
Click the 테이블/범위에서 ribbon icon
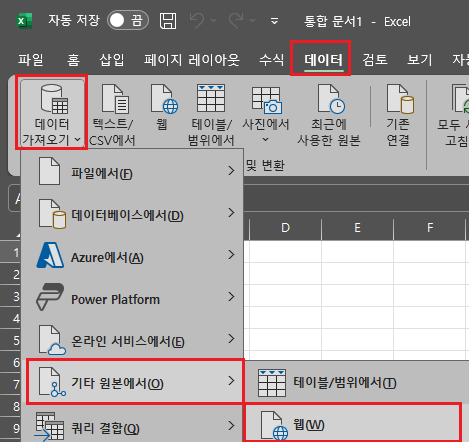[211, 98]
